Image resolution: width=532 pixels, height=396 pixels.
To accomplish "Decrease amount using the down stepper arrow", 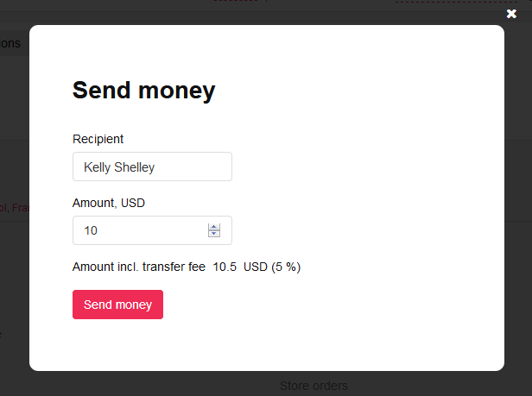I will (x=214, y=235).
